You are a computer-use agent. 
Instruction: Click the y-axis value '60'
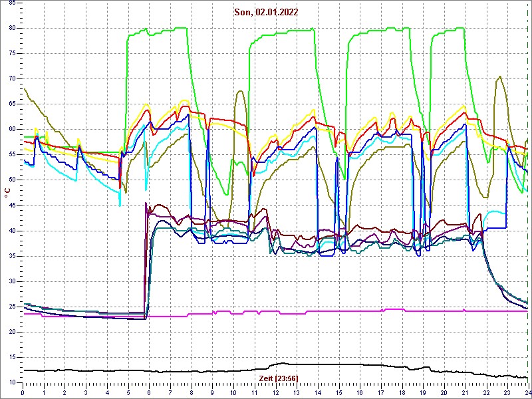click(x=12, y=129)
